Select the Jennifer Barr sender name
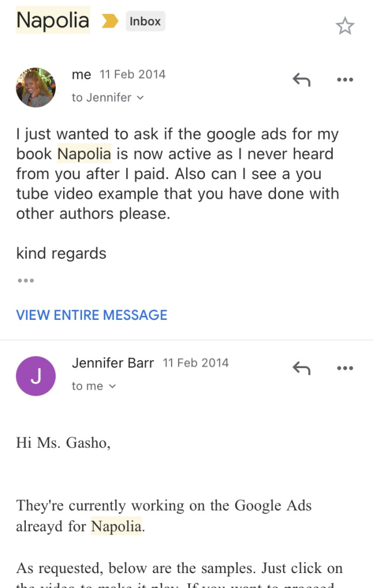Image resolution: width=373 pixels, height=588 pixels. click(x=113, y=363)
